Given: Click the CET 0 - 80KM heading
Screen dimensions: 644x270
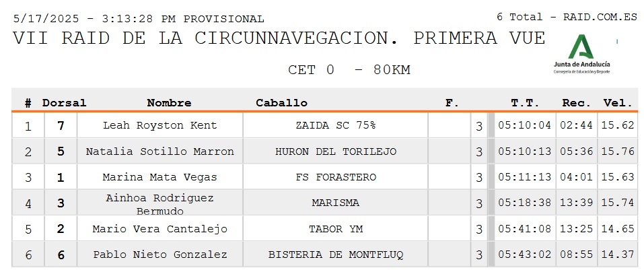Looking at the screenshot, I should pyautogui.click(x=349, y=70).
